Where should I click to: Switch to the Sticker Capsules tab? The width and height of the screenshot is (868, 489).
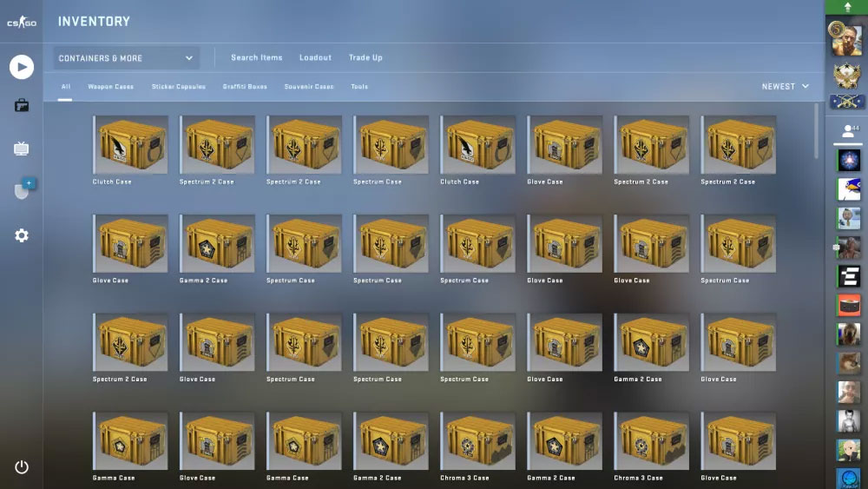point(178,87)
